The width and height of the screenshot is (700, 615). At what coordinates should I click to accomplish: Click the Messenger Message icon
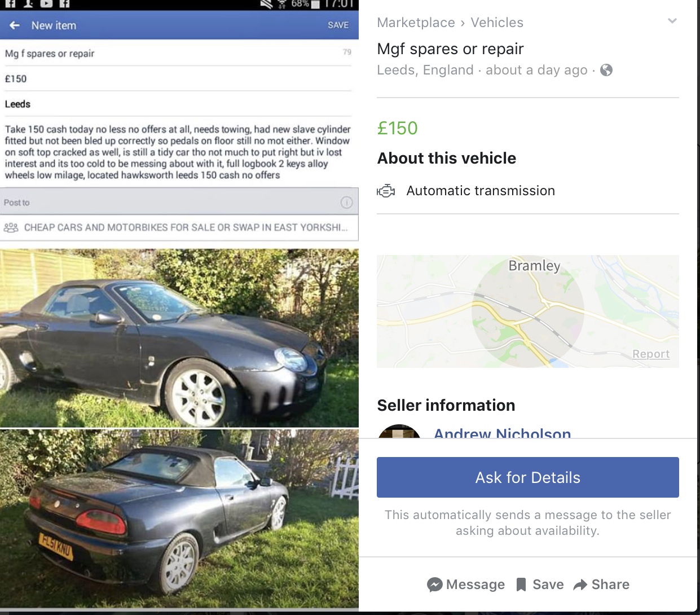pos(434,585)
